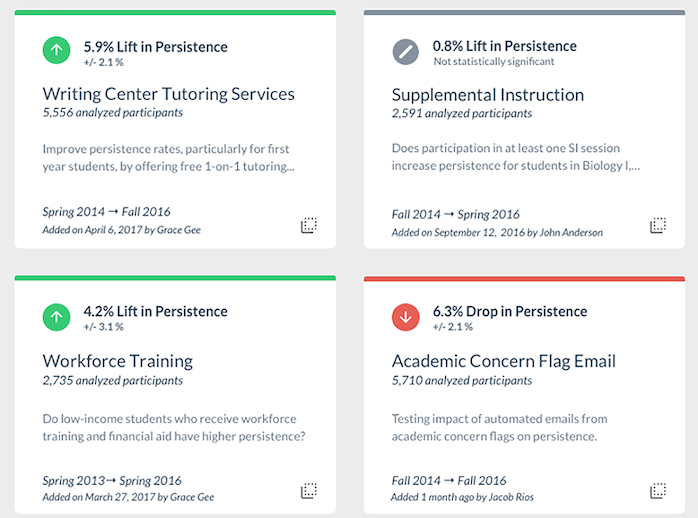Click green up-arrow icon on Workforce Training card
This screenshot has width=698, height=518.
(x=57, y=317)
